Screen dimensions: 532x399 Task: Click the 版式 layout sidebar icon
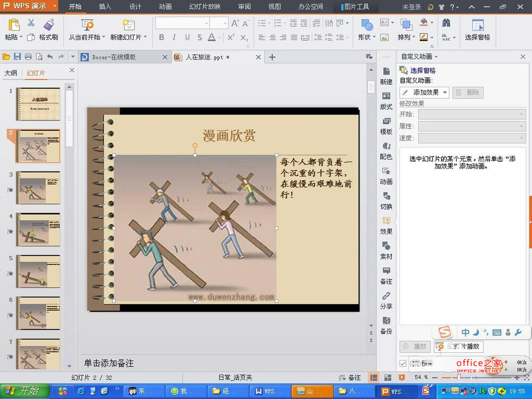coord(386,100)
